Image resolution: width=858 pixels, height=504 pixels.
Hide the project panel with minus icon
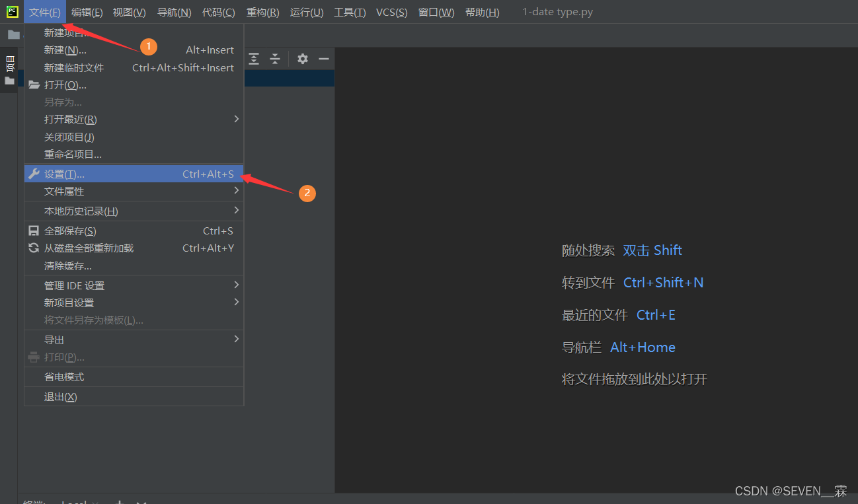pos(324,59)
